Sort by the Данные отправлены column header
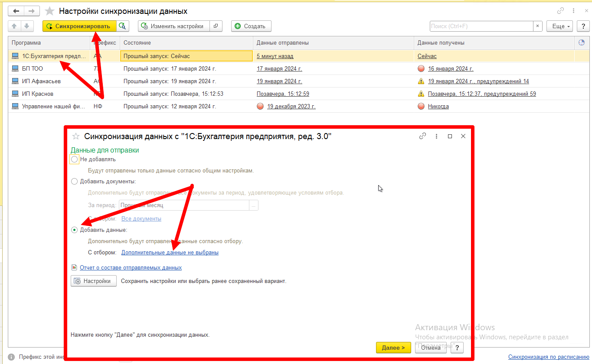592x364 pixels. click(333, 42)
